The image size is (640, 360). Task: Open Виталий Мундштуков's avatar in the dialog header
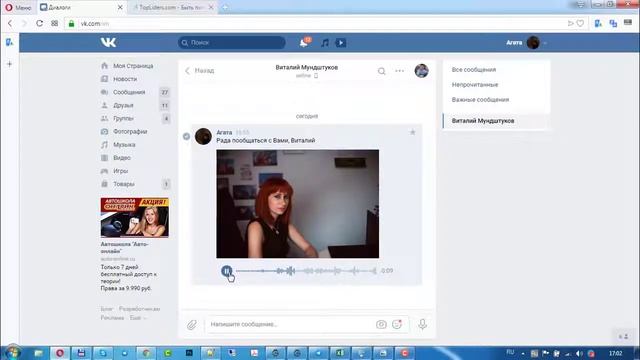(x=422, y=71)
